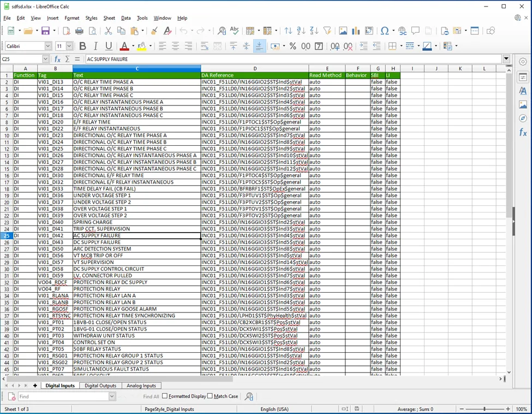Open the File menu
Viewport: 532px width, 414px height.
tap(7, 18)
